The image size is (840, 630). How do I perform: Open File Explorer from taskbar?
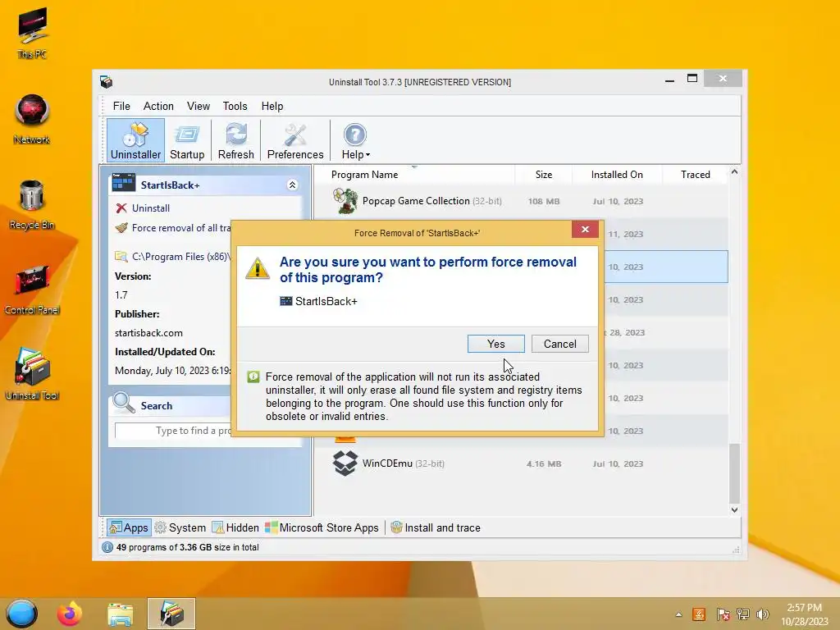120,614
